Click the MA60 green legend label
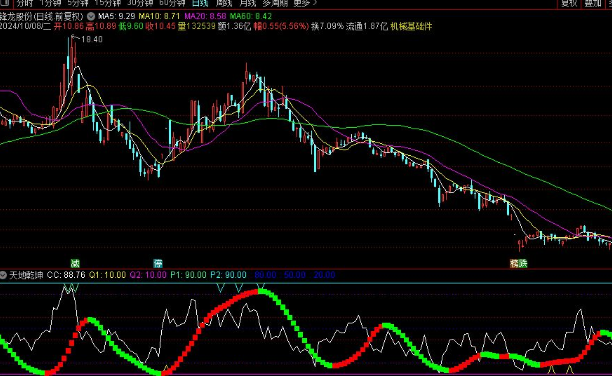This screenshot has height=376, width=612. pyautogui.click(x=251, y=16)
